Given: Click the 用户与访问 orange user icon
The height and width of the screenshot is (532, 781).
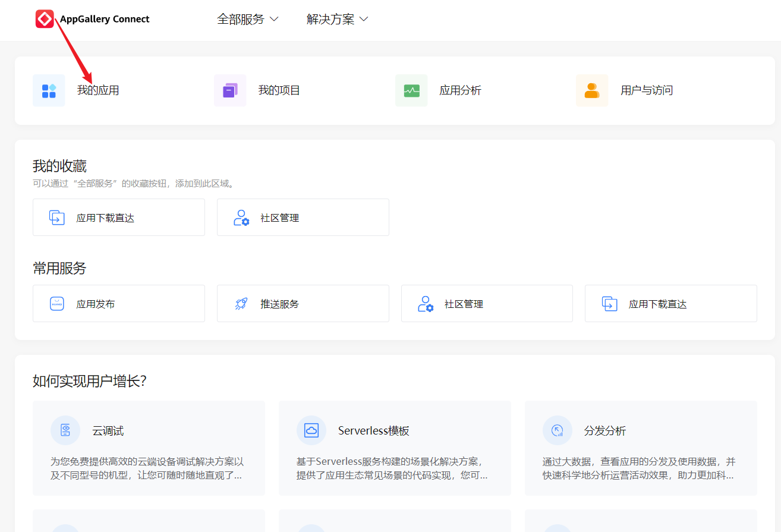Looking at the screenshot, I should 592,90.
